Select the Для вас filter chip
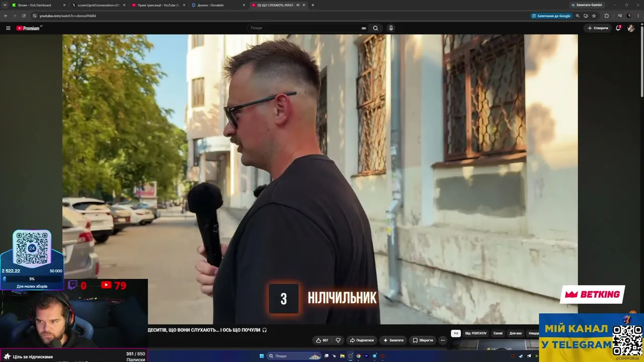 coord(516,333)
